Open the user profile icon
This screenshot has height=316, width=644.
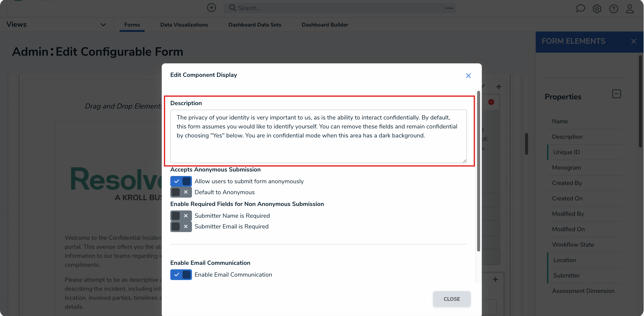pyautogui.click(x=630, y=9)
